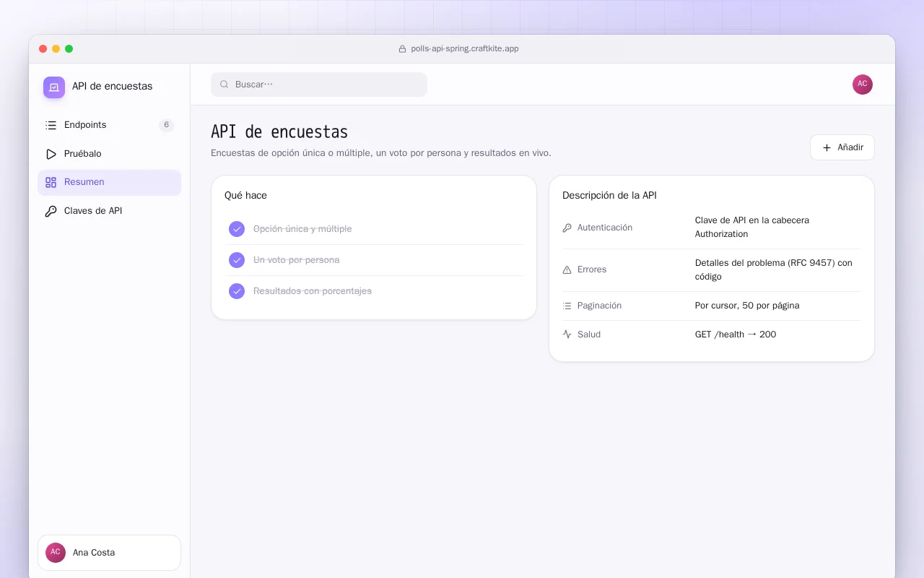Click the lock icon in the address bar
Viewport: 924px width, 578px height.
coord(403,49)
